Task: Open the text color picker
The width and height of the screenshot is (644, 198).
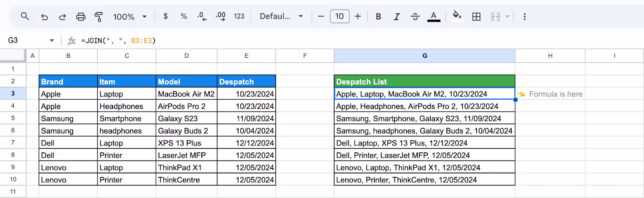Action: (x=433, y=17)
